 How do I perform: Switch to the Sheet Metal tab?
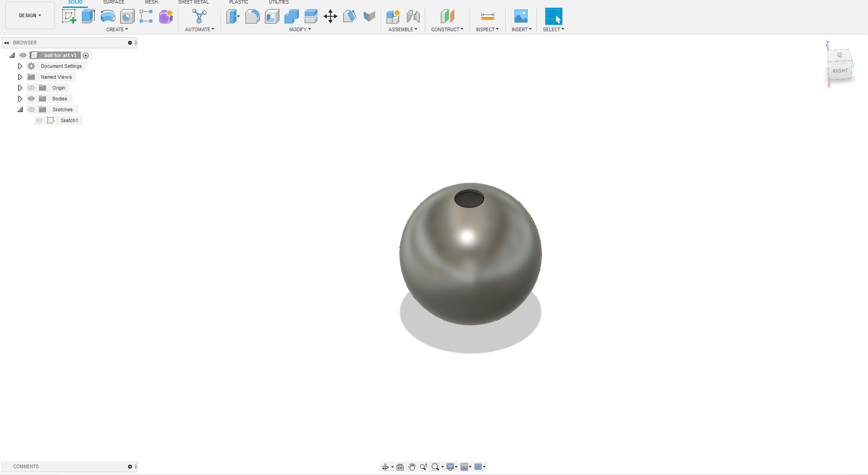[x=193, y=2]
